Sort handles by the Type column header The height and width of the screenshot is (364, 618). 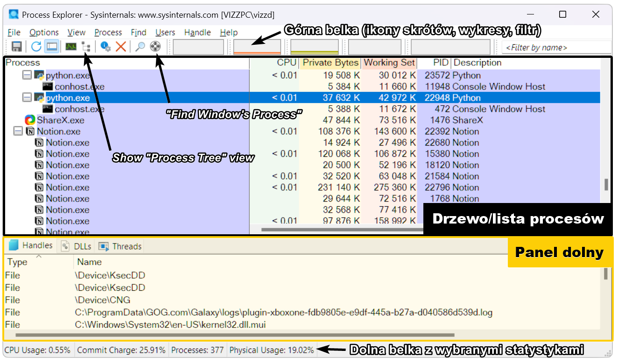[x=39, y=262]
